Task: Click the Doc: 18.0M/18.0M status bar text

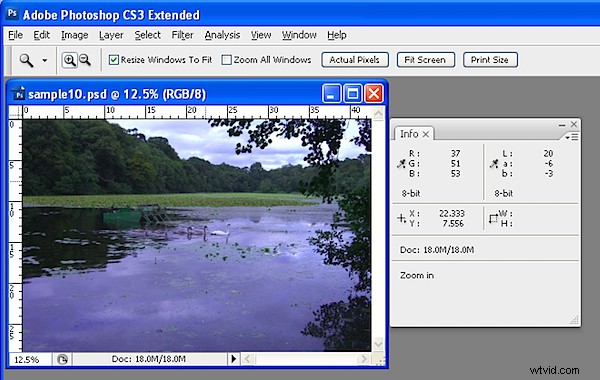Action: point(149,359)
